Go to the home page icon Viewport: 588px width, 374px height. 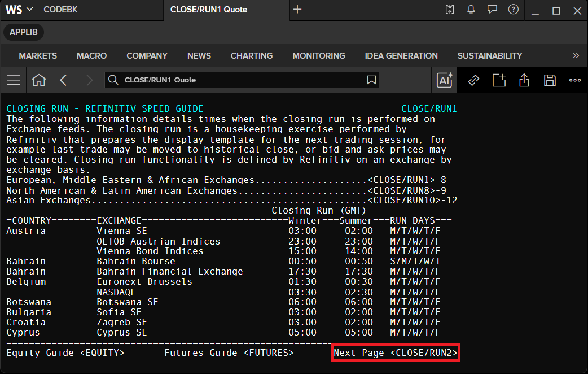(38, 80)
